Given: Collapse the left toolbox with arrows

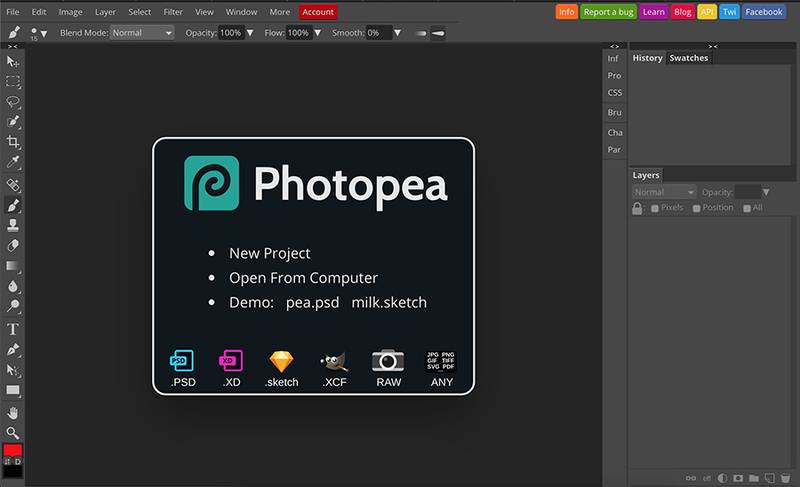Looking at the screenshot, I should tap(12, 46).
